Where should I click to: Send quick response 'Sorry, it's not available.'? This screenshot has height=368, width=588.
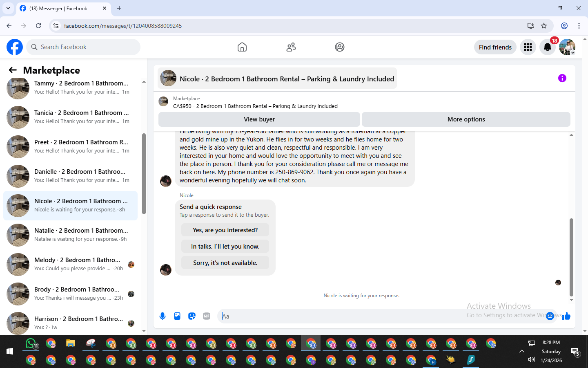pyautogui.click(x=225, y=263)
